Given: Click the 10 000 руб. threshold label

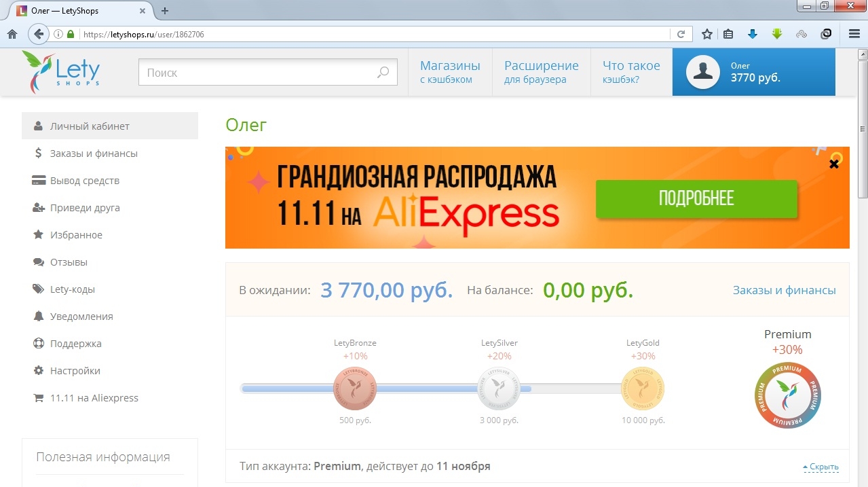Looking at the screenshot, I should [x=643, y=420].
